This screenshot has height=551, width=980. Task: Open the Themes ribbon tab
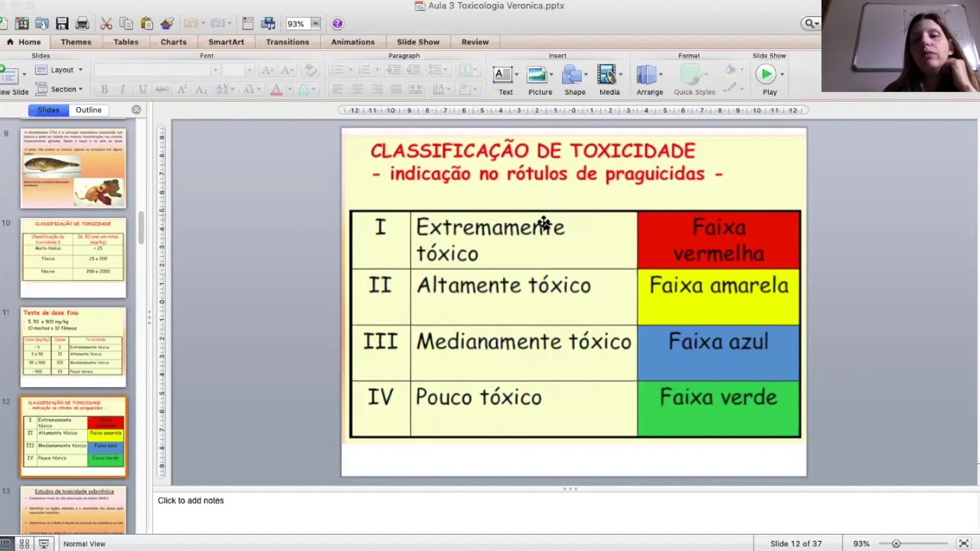(x=76, y=42)
